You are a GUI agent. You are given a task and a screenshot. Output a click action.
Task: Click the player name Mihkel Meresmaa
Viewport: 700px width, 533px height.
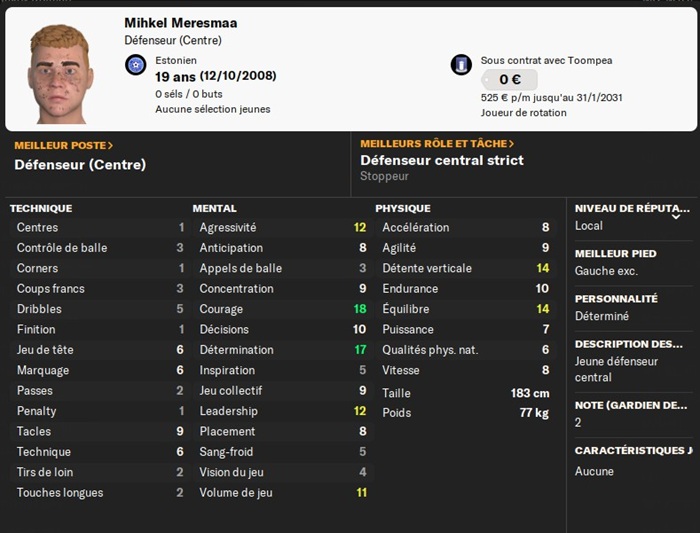[x=181, y=23]
